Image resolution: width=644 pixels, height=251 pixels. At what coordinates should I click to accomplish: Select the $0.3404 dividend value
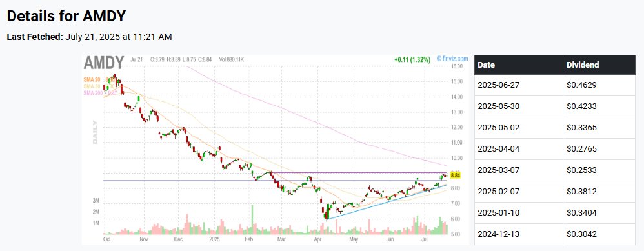[581, 213]
